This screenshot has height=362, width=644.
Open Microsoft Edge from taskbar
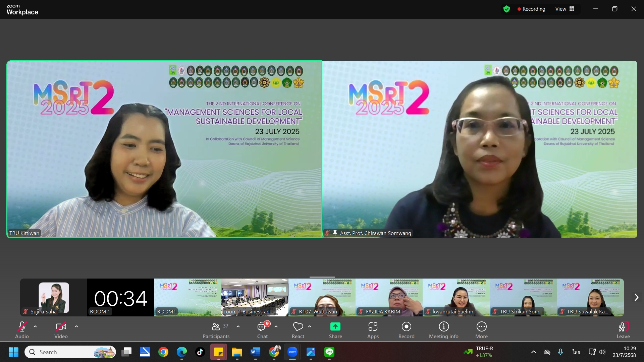point(182,352)
